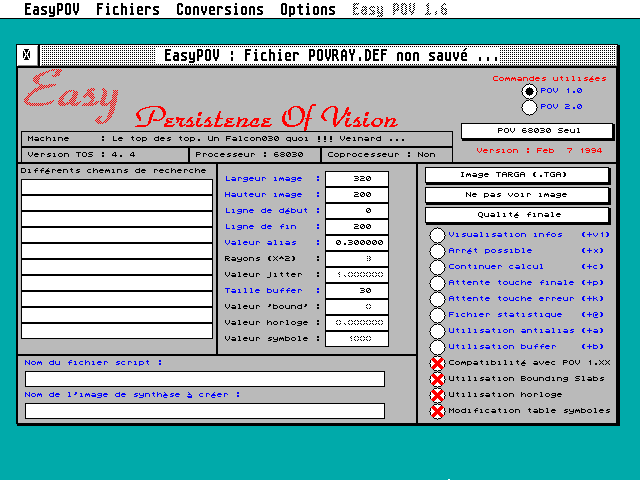Click the Ligne de début field

357,211
